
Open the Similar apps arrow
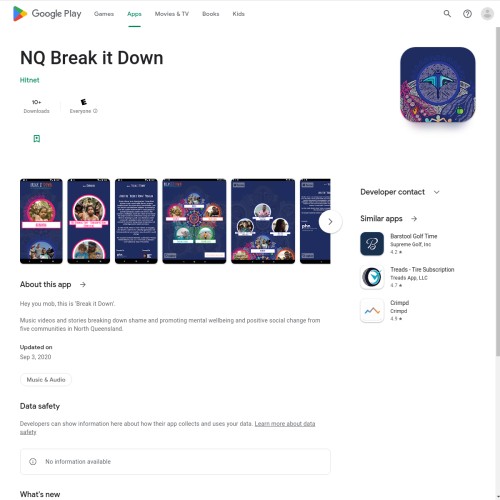click(x=414, y=219)
